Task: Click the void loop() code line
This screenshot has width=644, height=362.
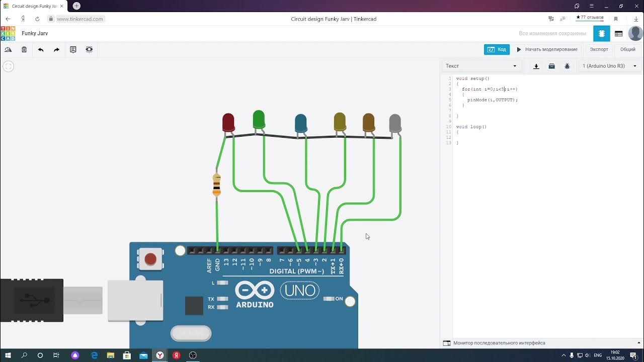Action: click(x=471, y=127)
